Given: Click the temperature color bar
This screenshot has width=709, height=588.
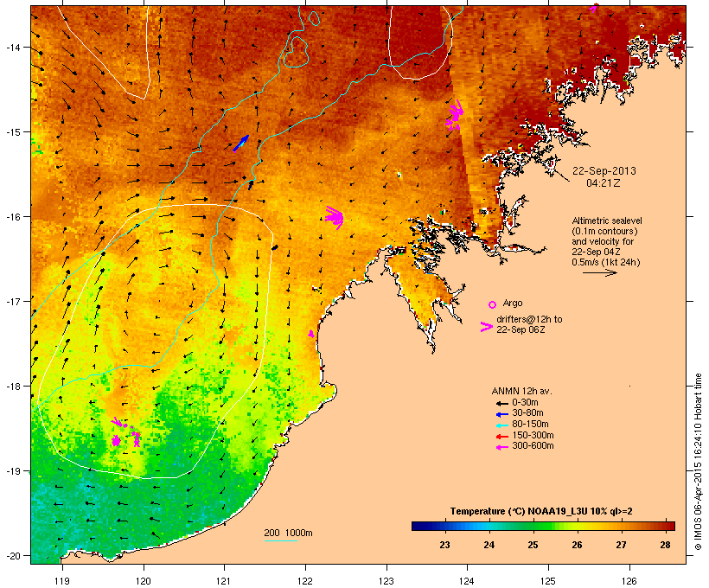Looking at the screenshot, I should 543,526.
